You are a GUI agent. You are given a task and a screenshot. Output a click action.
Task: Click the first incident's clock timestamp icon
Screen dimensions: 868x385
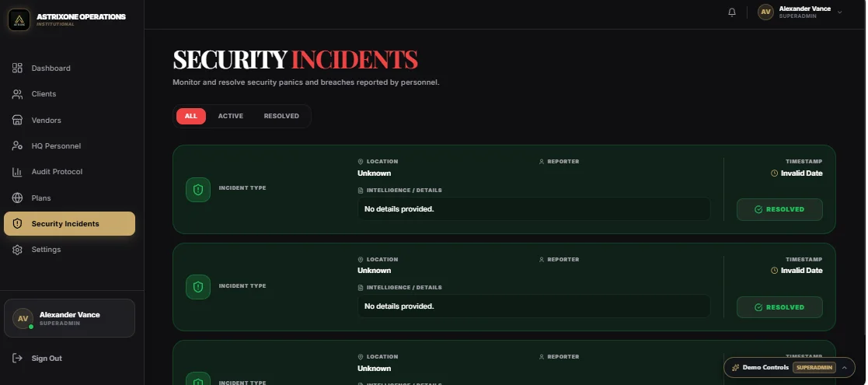coord(775,173)
